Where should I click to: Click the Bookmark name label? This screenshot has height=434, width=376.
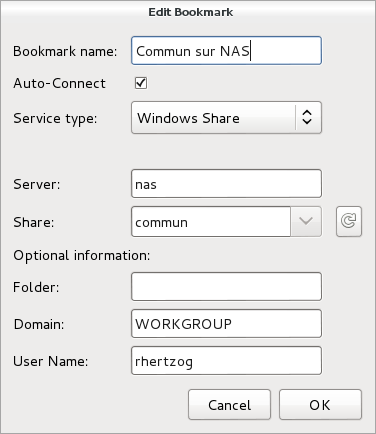tap(65, 51)
